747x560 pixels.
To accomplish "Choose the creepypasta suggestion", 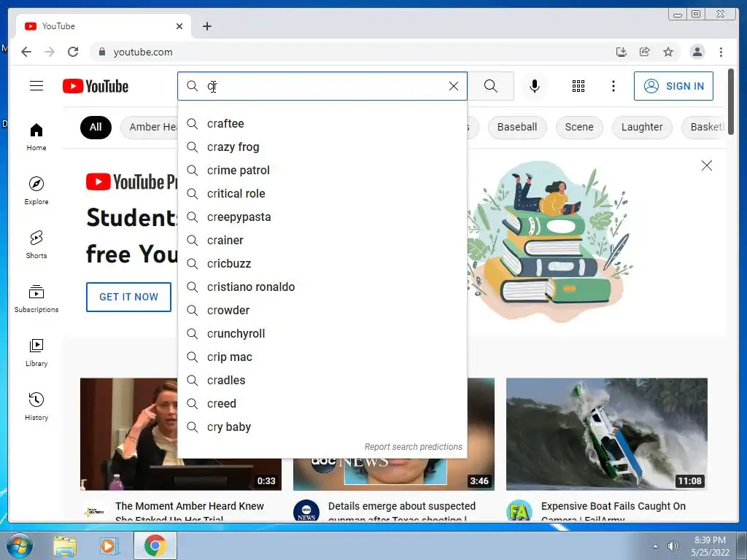I will coord(322,217).
